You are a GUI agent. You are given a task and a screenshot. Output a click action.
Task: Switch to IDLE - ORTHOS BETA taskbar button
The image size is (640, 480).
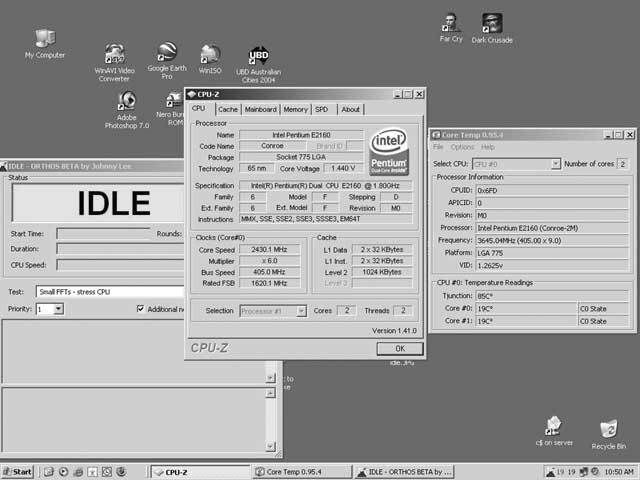pyautogui.click(x=404, y=472)
